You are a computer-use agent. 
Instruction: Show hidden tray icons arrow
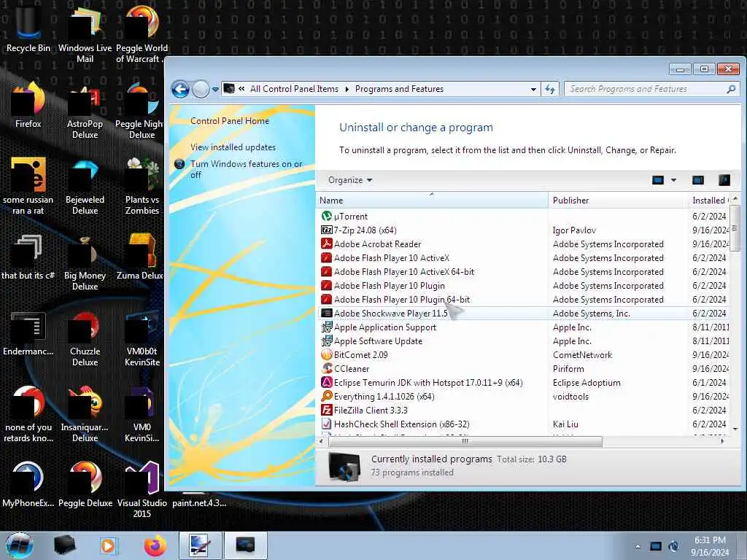[x=638, y=546]
